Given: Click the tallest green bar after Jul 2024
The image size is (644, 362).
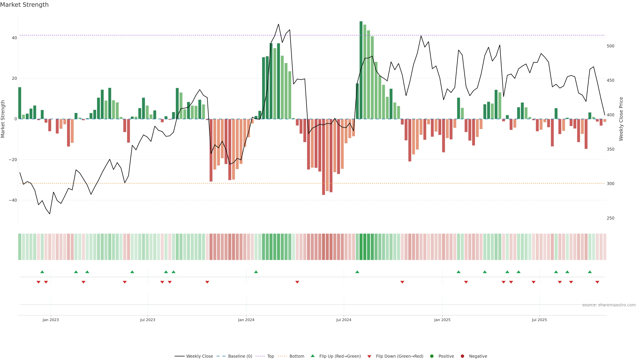Looking at the screenshot, I should [361, 70].
